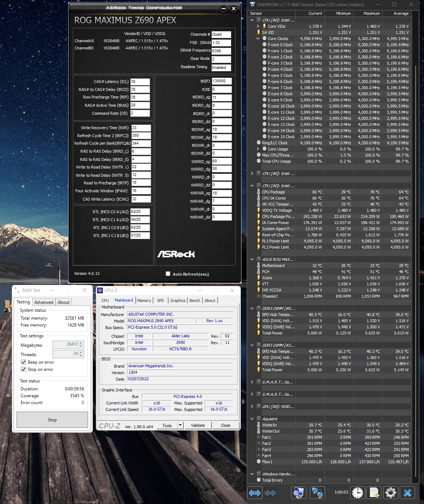Click the Tools button in CPU-Z
The width and height of the screenshot is (424, 504).
(x=167, y=425)
